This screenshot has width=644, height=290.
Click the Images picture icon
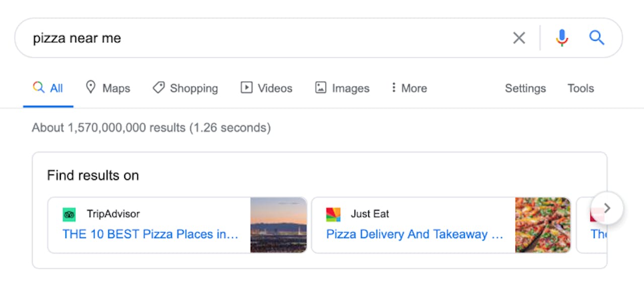click(x=320, y=88)
